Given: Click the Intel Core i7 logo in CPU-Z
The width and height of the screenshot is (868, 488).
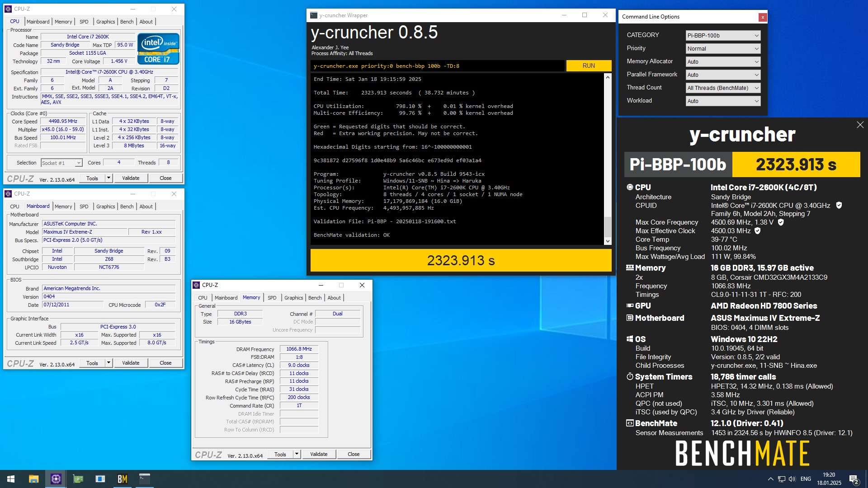Looking at the screenshot, I should pos(158,49).
